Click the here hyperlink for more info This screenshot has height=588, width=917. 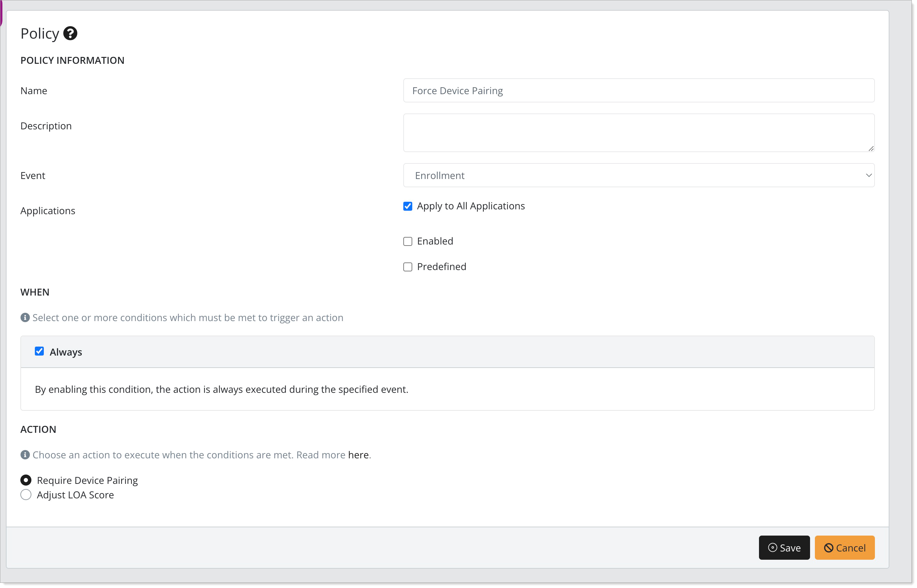357,455
